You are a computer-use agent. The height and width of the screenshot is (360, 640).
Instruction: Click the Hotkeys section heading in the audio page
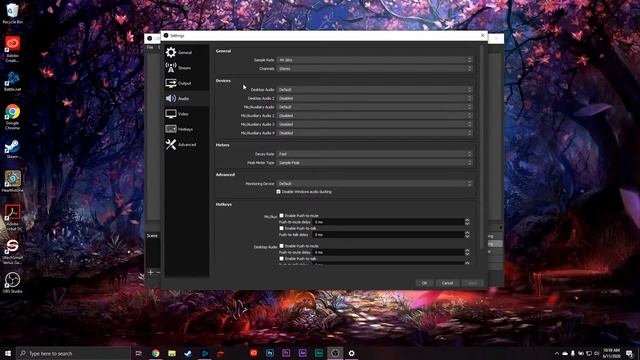[224, 204]
